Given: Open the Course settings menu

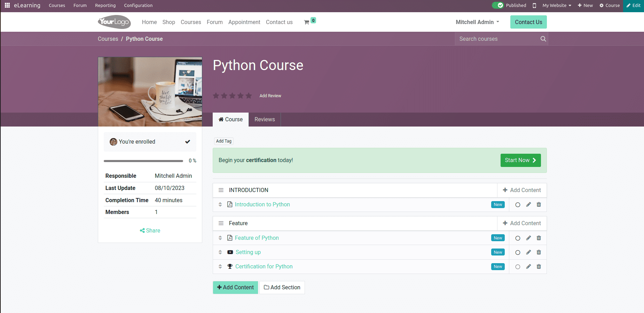Looking at the screenshot, I should click(610, 6).
